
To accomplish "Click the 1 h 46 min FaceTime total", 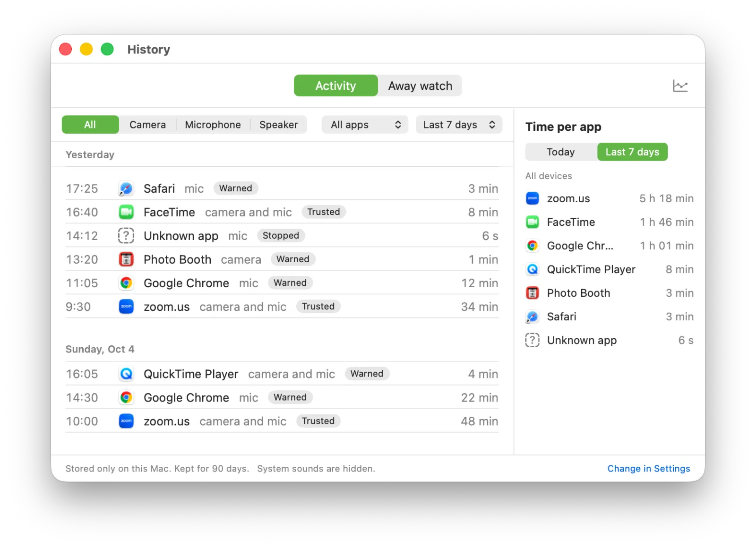I will (x=667, y=222).
